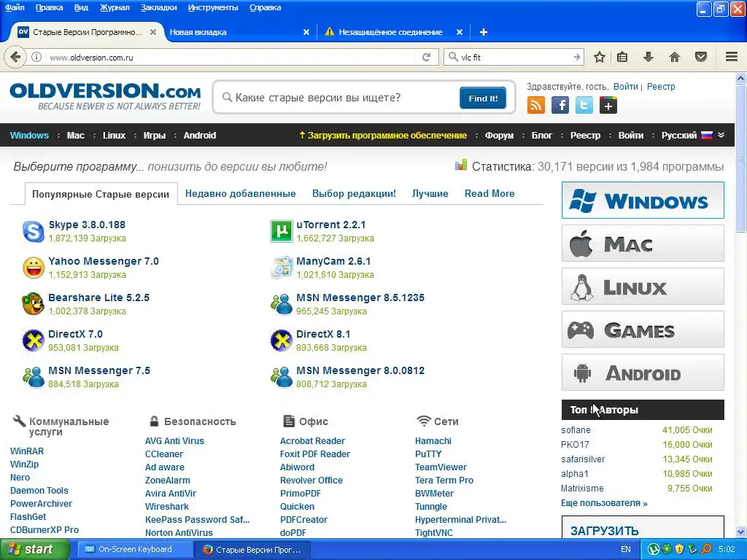The image size is (747, 560).
Task: Click the ManyCam program icon
Action: 281,268
